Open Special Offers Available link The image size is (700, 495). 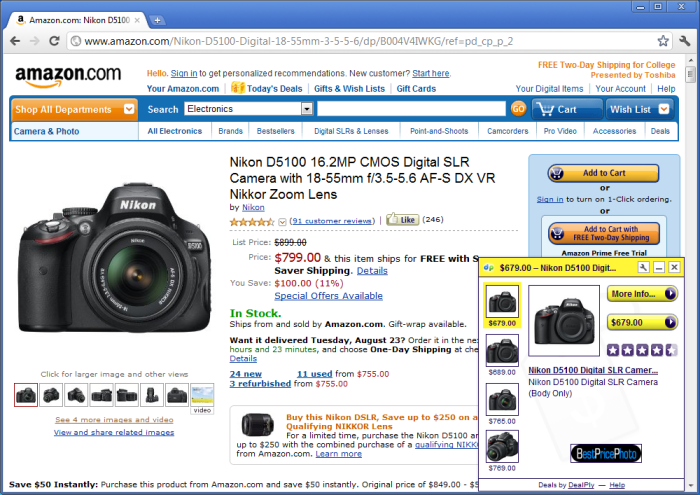pos(328,295)
